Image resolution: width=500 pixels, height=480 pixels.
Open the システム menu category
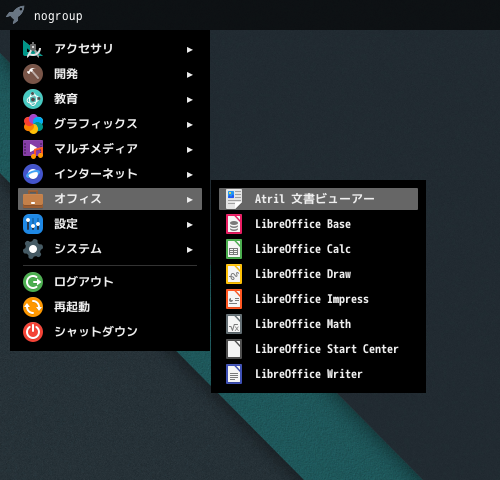(110, 249)
